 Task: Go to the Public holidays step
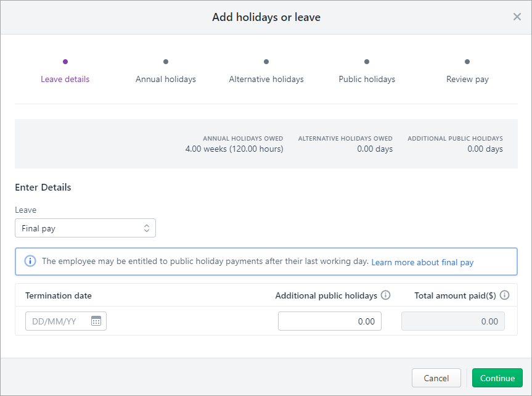(367, 79)
